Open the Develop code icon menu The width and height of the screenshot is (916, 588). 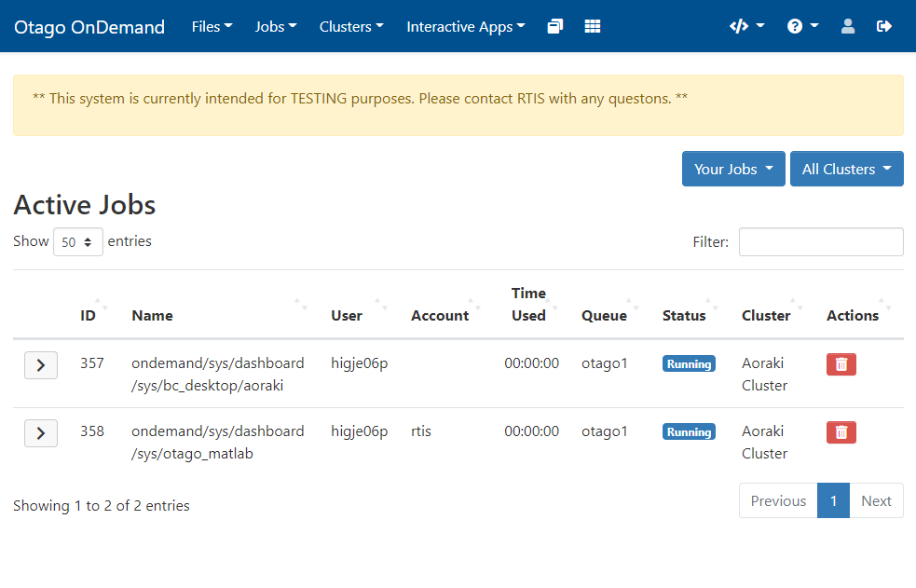point(746,26)
